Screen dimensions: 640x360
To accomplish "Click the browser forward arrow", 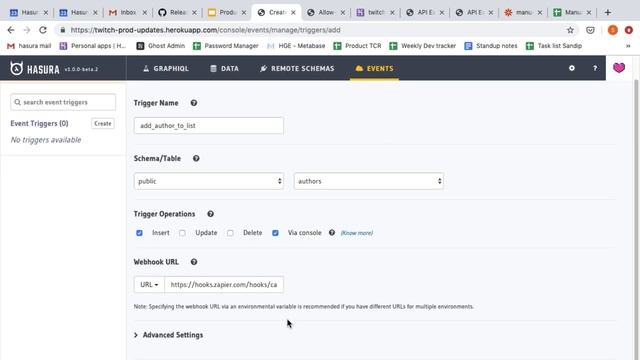I will click(27, 30).
